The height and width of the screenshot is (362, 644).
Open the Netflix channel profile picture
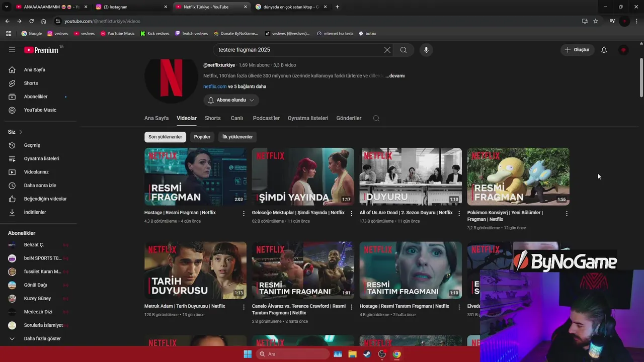(x=171, y=78)
